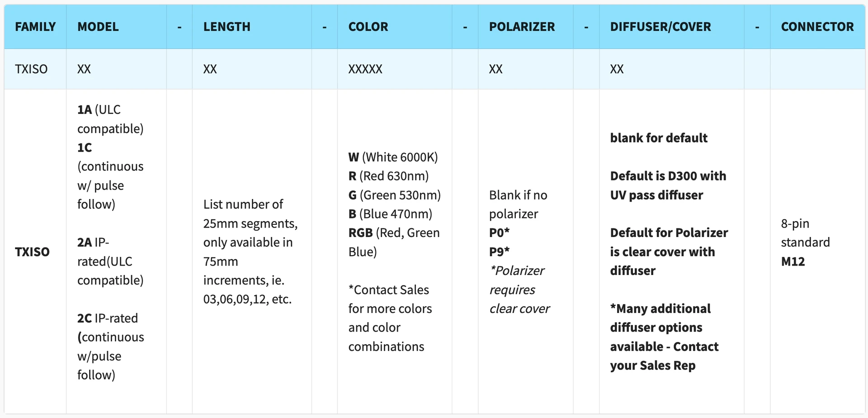Click the LENGTH column header

(x=226, y=27)
